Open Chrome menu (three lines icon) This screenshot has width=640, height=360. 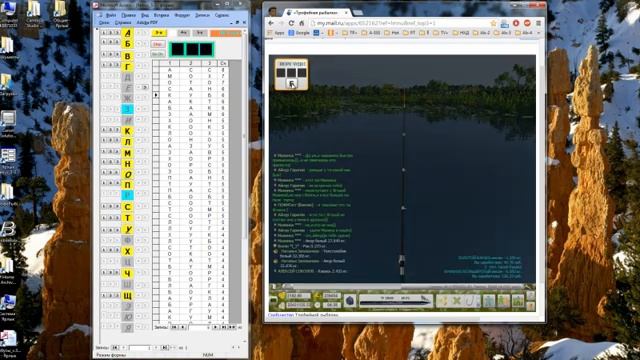coord(538,23)
